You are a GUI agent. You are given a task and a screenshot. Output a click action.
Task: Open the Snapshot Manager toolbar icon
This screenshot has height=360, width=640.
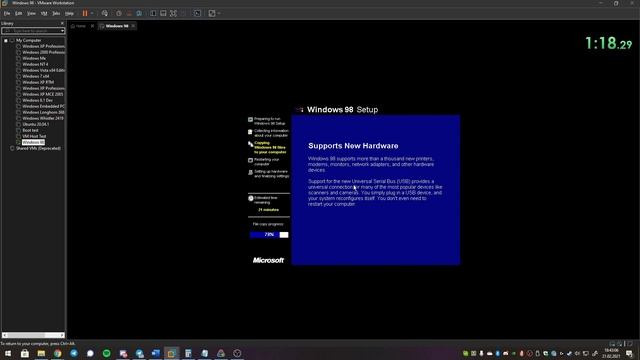coord(139,13)
